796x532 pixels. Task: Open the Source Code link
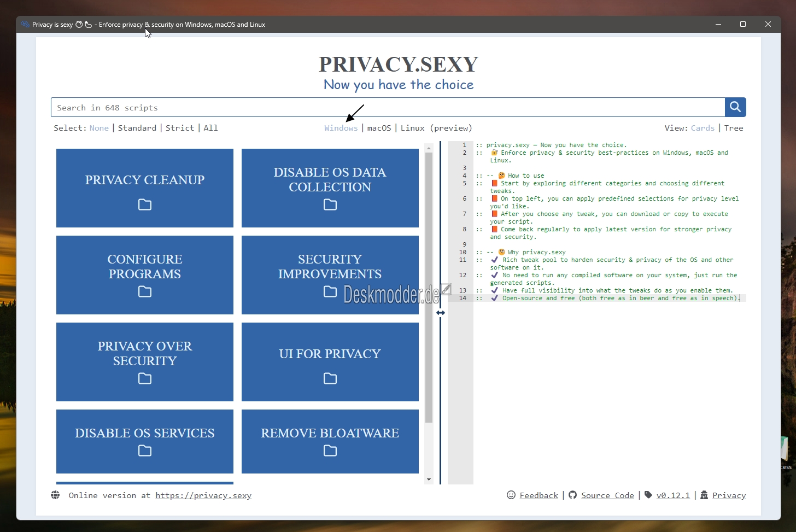point(607,495)
